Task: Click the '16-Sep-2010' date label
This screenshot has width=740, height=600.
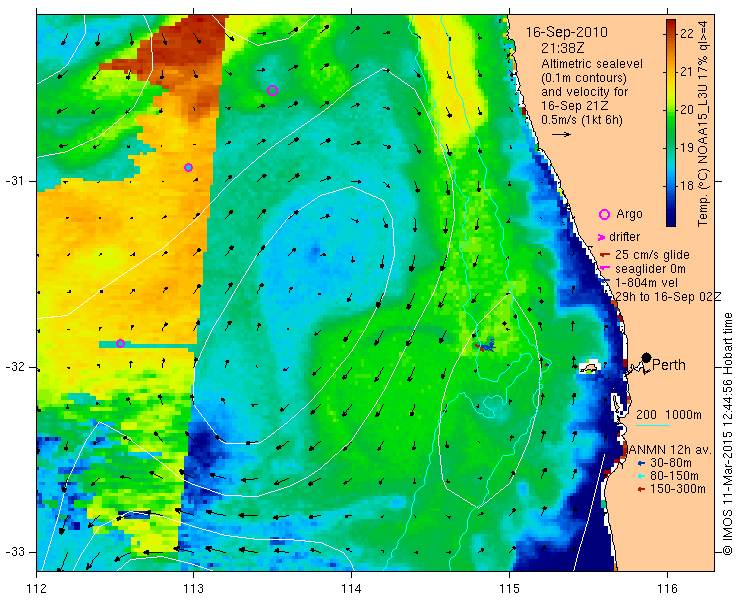Action: (567, 32)
